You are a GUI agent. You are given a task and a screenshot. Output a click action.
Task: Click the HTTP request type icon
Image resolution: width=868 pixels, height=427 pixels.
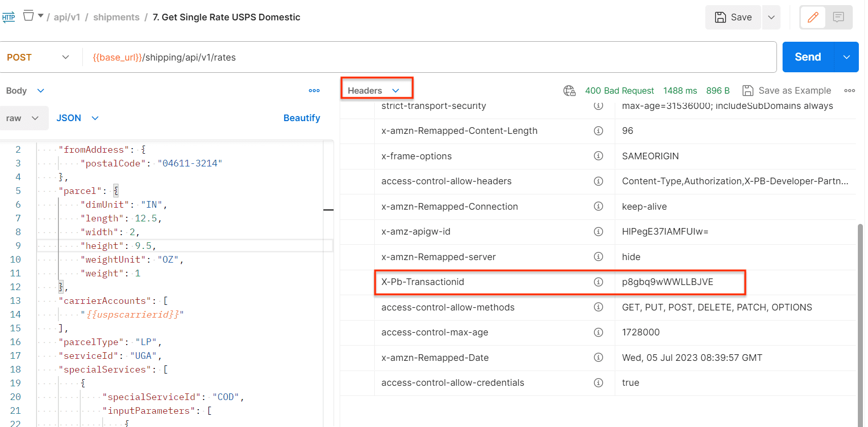[9, 17]
